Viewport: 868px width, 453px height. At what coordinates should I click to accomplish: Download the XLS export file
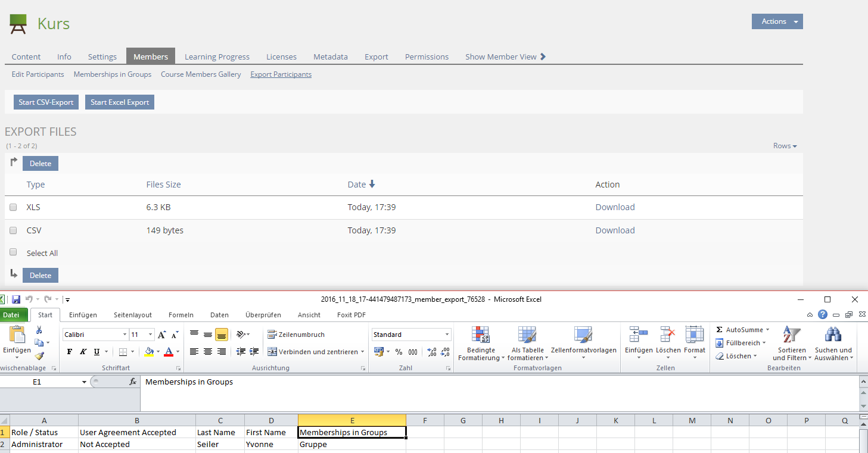tap(615, 207)
